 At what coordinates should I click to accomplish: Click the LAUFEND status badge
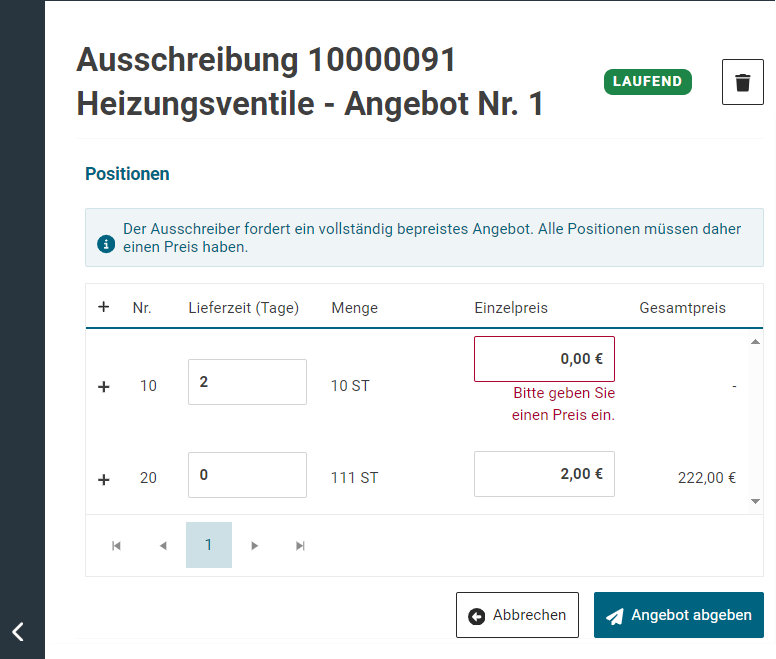pos(647,82)
